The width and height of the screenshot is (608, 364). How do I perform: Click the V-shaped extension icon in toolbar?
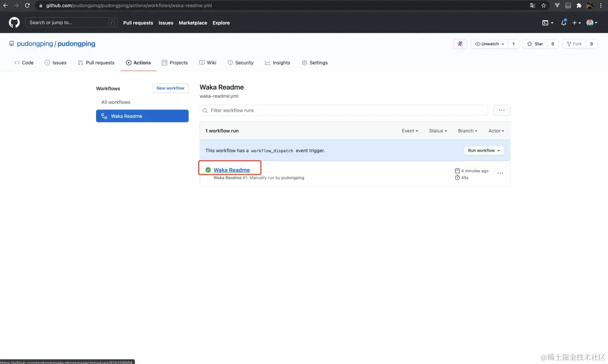click(557, 5)
